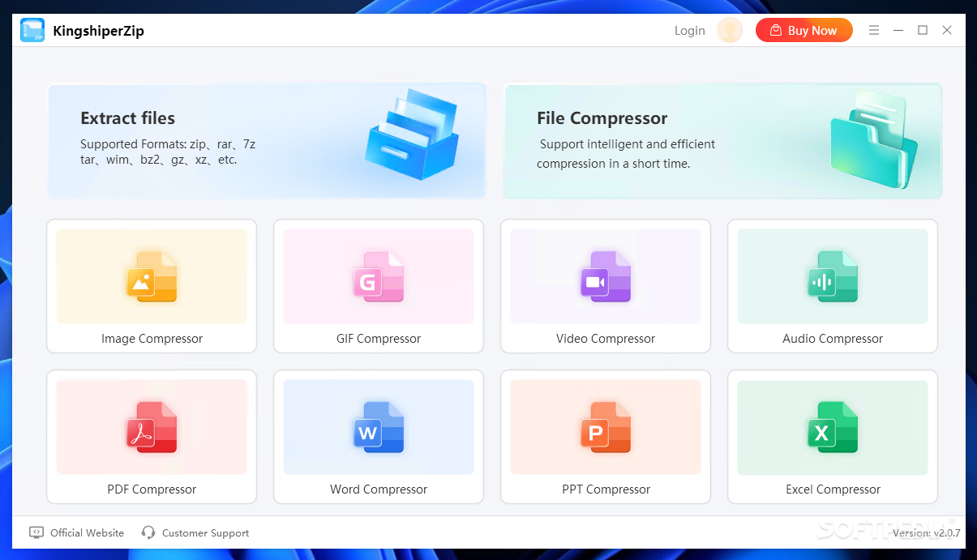Select the PPT Compressor icon
The width and height of the screenshot is (977, 560).
coord(606,427)
